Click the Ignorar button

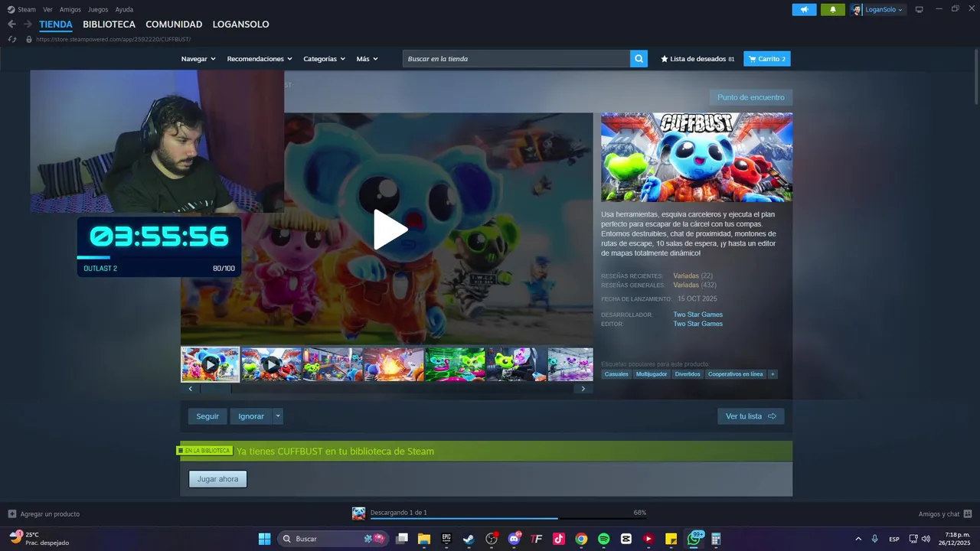coord(251,416)
